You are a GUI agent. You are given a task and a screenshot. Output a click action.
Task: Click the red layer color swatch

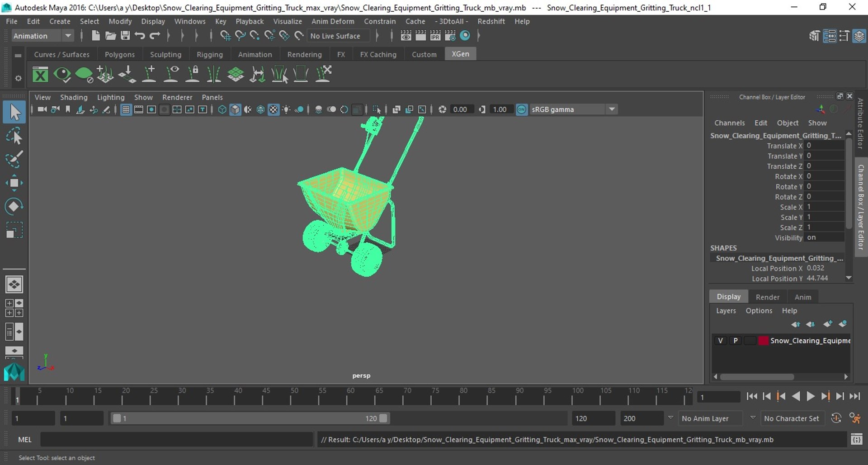point(763,341)
